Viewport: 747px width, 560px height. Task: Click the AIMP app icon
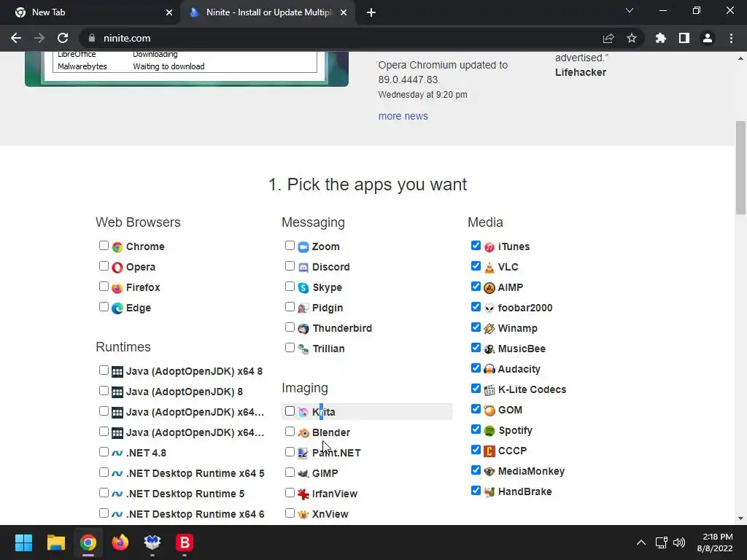tap(489, 287)
